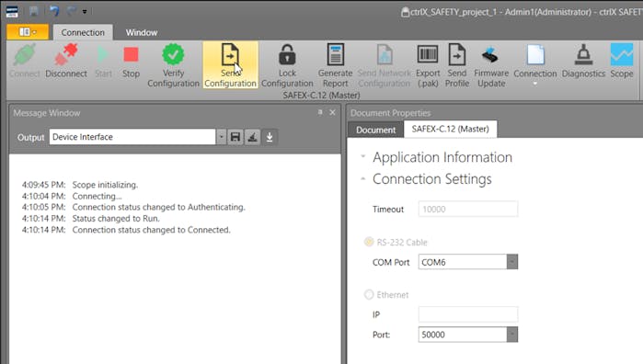
Task: Open the Port 50000 dropdown
Action: (512, 335)
